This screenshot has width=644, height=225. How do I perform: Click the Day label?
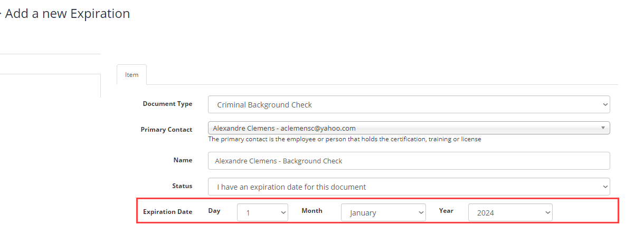[214, 211]
